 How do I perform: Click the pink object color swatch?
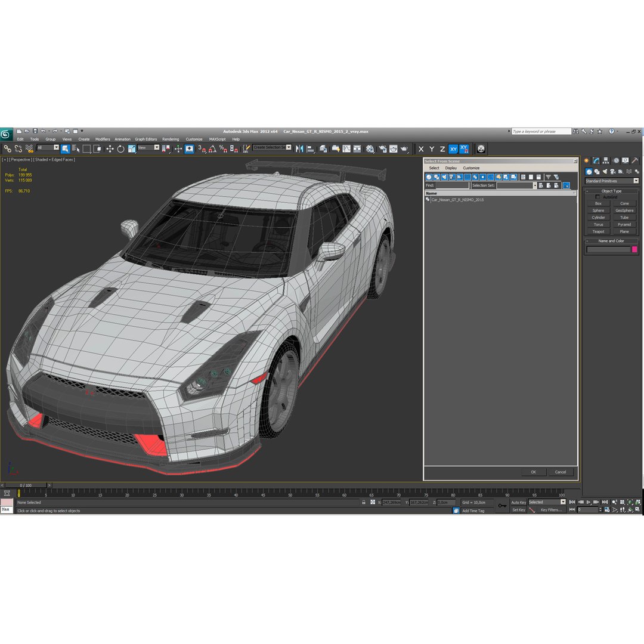click(634, 249)
